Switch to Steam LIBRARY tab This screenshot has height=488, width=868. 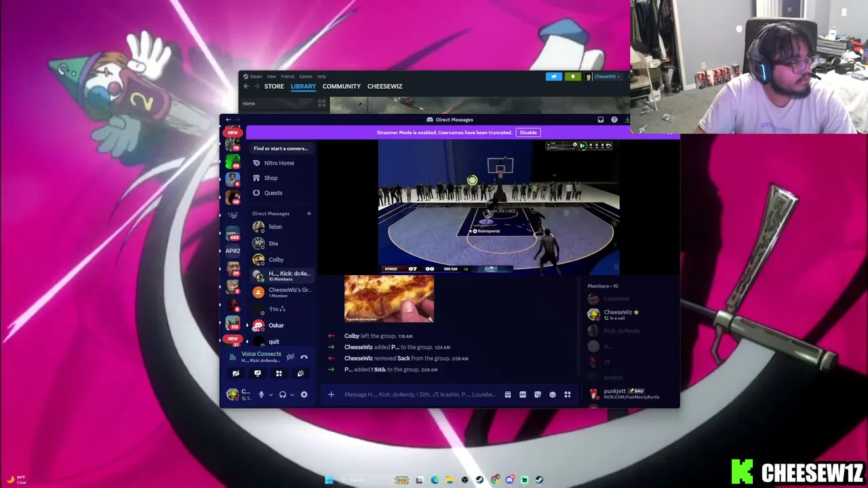tap(303, 87)
